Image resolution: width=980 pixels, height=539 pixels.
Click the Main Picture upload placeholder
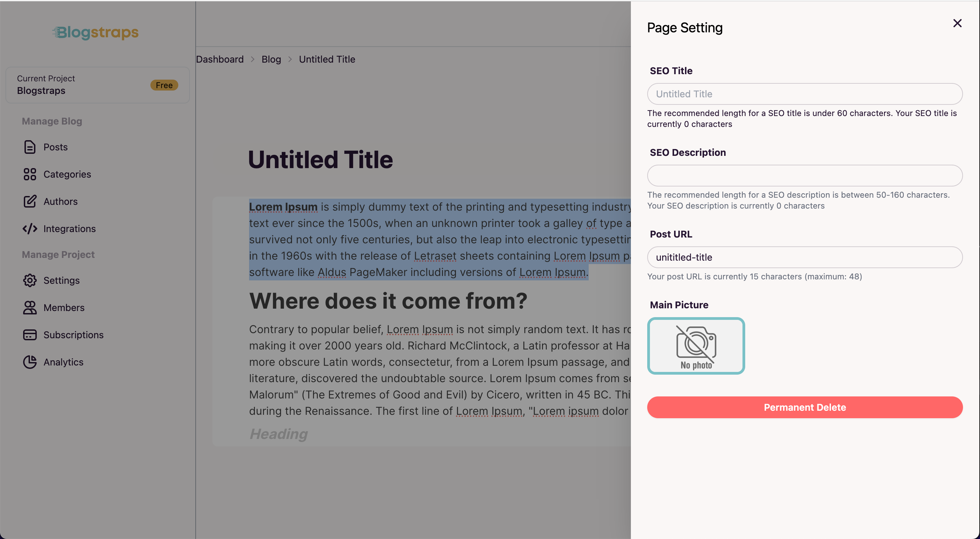click(x=697, y=346)
